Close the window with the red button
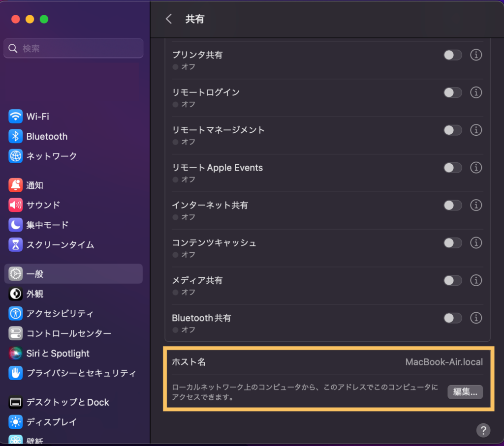 click(x=15, y=19)
